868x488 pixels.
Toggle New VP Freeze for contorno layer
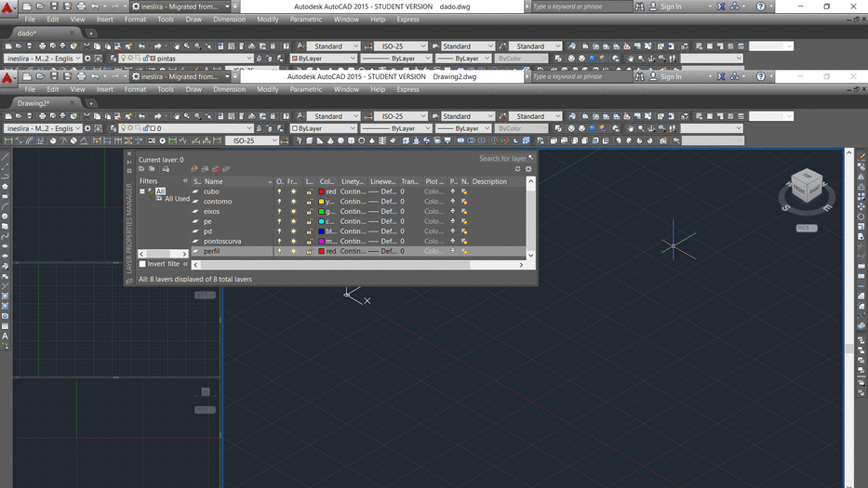pos(464,202)
